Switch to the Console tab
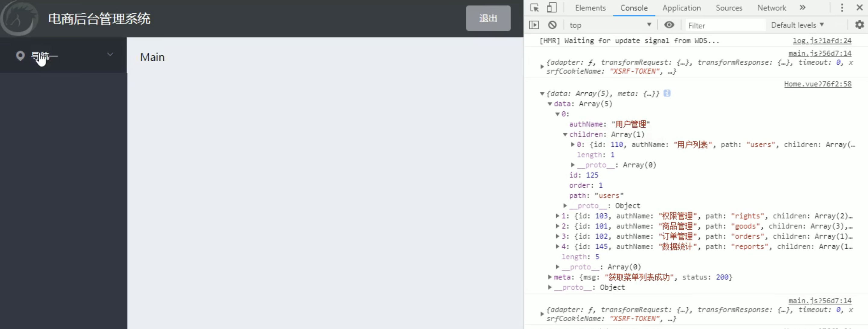This screenshot has width=868, height=329. pos(634,8)
